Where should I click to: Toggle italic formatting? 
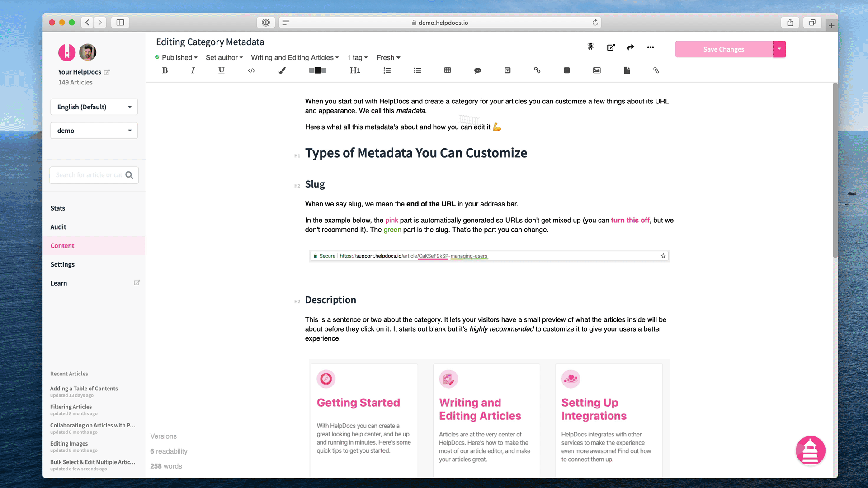(193, 70)
